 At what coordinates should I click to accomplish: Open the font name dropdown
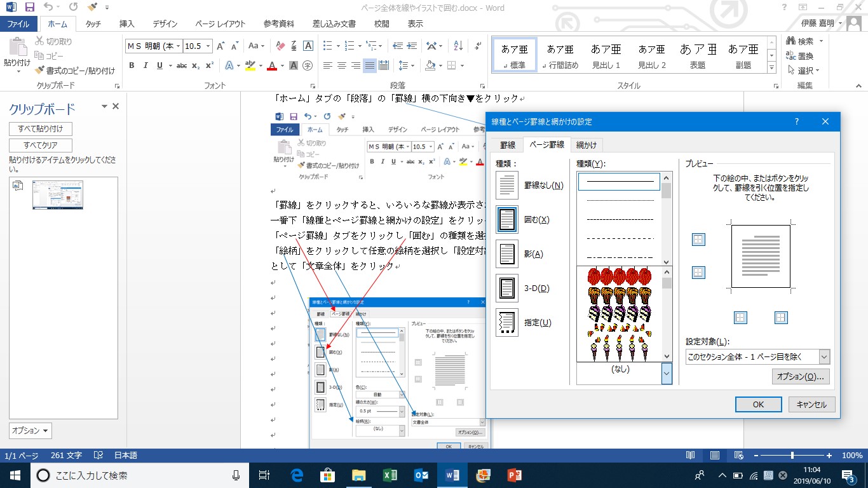pos(179,46)
